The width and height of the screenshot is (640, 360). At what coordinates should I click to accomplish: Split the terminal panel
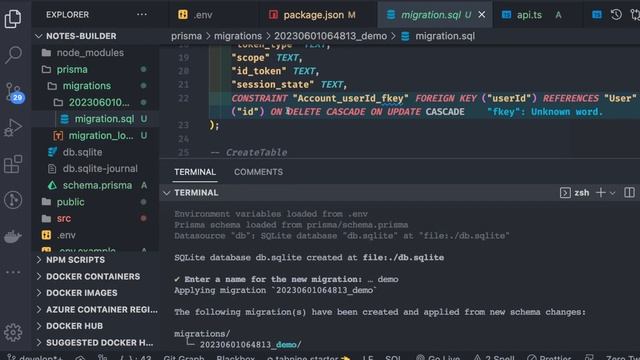pos(629,192)
